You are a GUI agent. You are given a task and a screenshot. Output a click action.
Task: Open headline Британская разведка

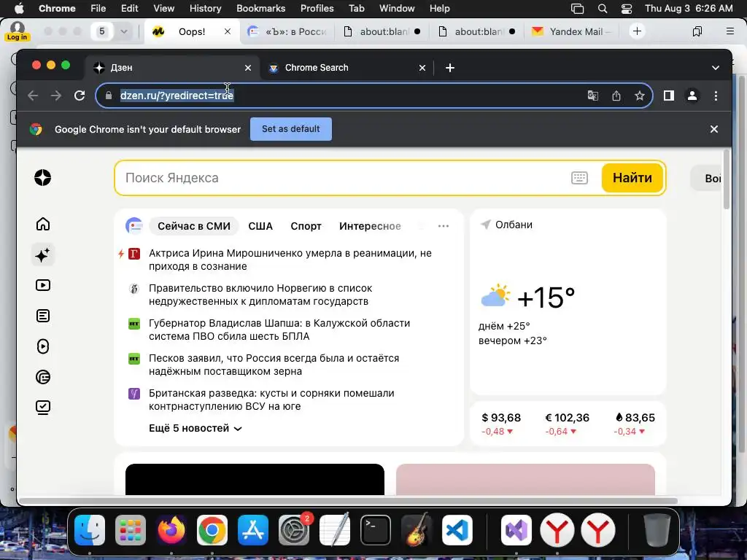(271, 400)
